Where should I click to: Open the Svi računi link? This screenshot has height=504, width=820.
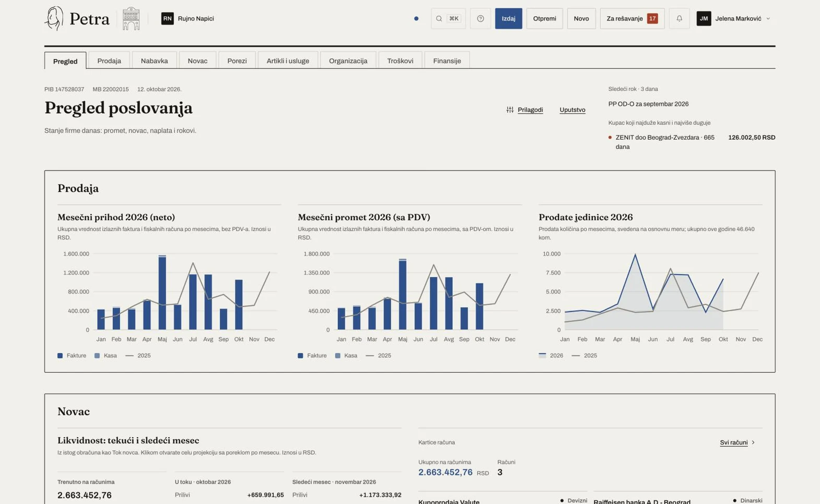tap(734, 442)
